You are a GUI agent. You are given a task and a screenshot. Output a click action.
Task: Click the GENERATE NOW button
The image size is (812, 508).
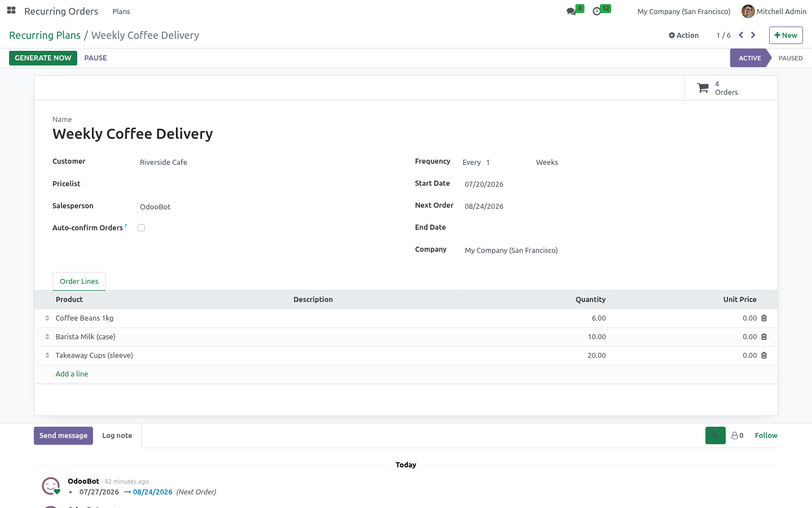(43, 58)
